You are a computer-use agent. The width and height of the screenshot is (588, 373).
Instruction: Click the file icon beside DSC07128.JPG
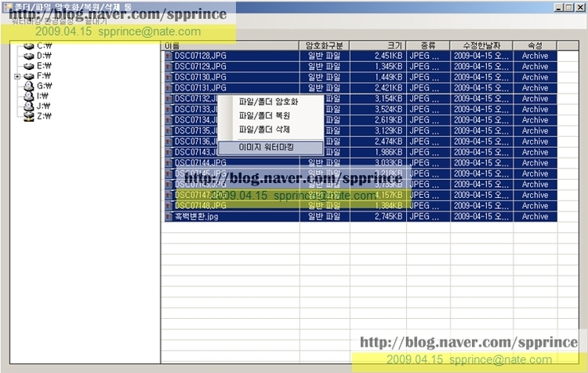point(169,56)
